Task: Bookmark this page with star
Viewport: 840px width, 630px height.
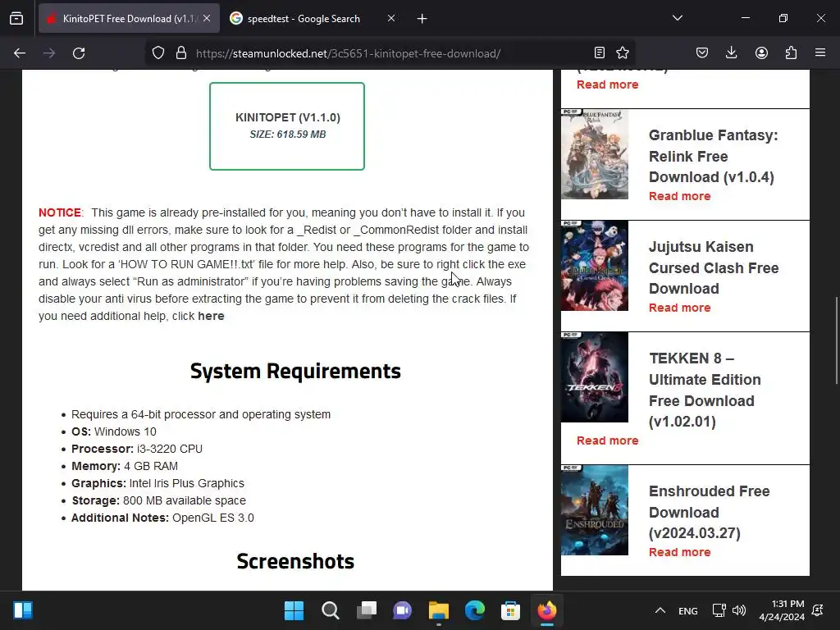Action: (x=623, y=52)
